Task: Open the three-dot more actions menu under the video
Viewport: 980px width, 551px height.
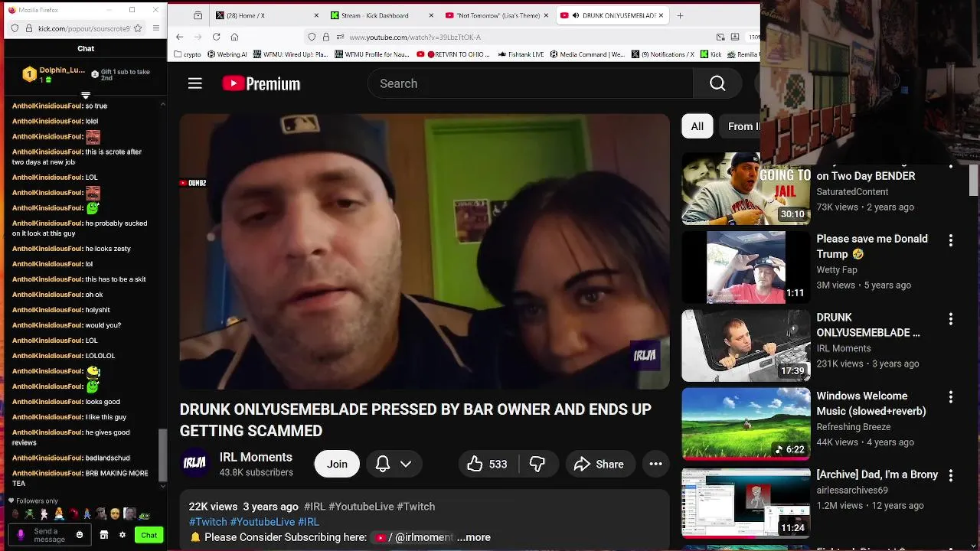Action: 655,464
